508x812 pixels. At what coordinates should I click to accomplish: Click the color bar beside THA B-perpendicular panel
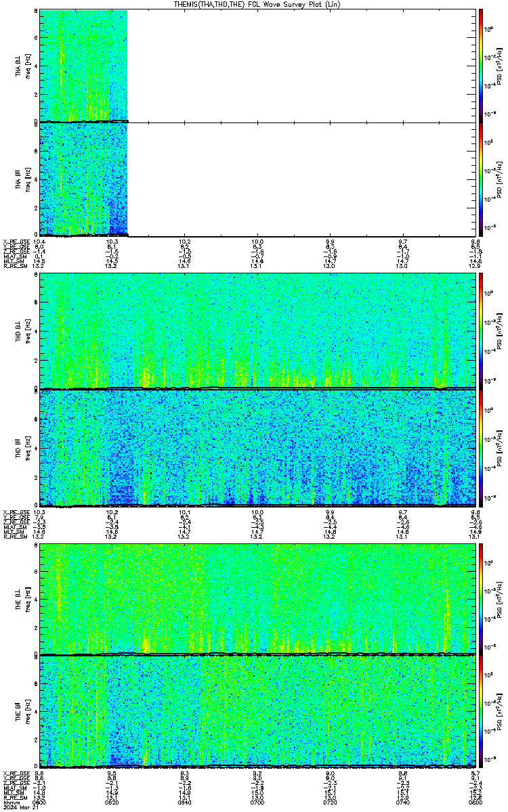[480, 66]
